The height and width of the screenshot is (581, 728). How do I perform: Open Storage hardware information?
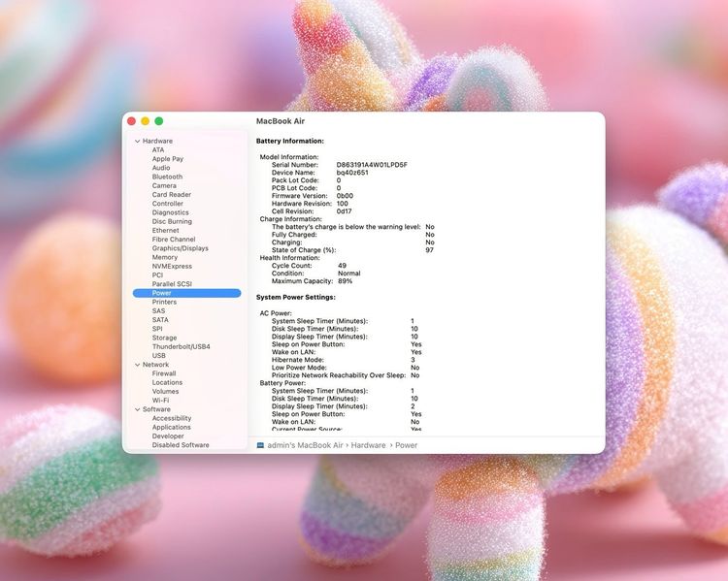point(164,338)
